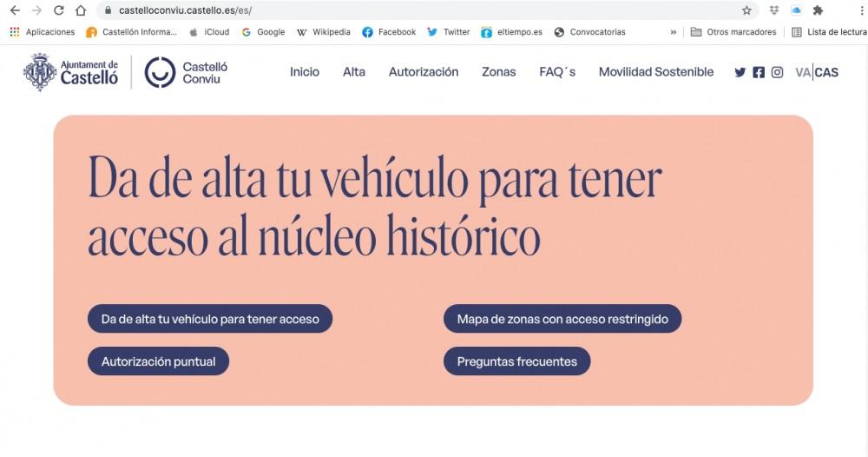This screenshot has height=457, width=868.
Task: Open the Otros marcadores folder
Action: pos(733,32)
